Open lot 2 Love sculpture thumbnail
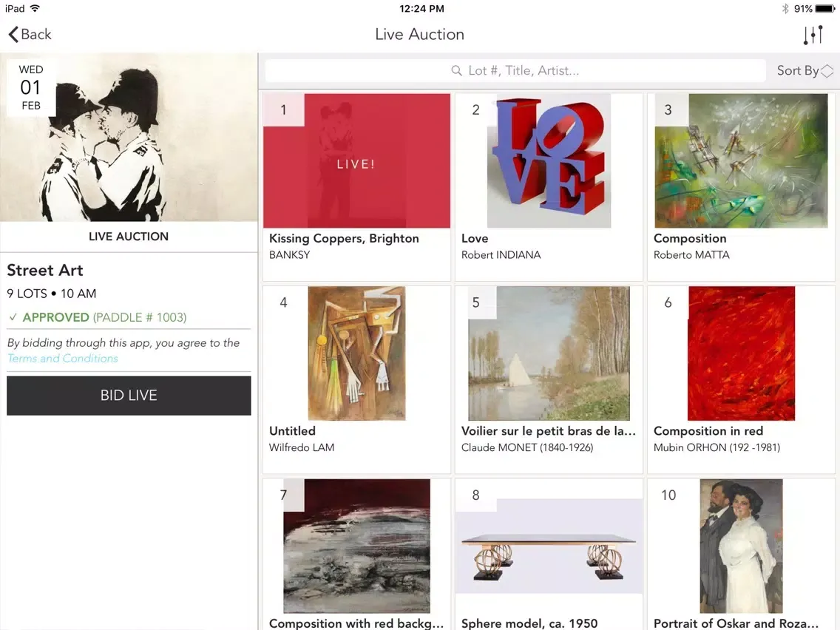The width and height of the screenshot is (840, 630). pyautogui.click(x=549, y=160)
